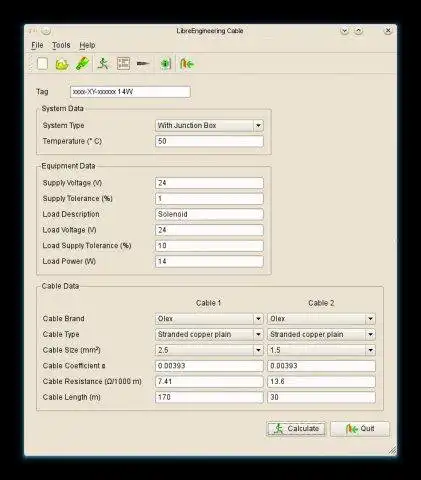Click the running-man Calculate toolbar icon
Viewport: 421px width, 480px height.
click(103, 63)
